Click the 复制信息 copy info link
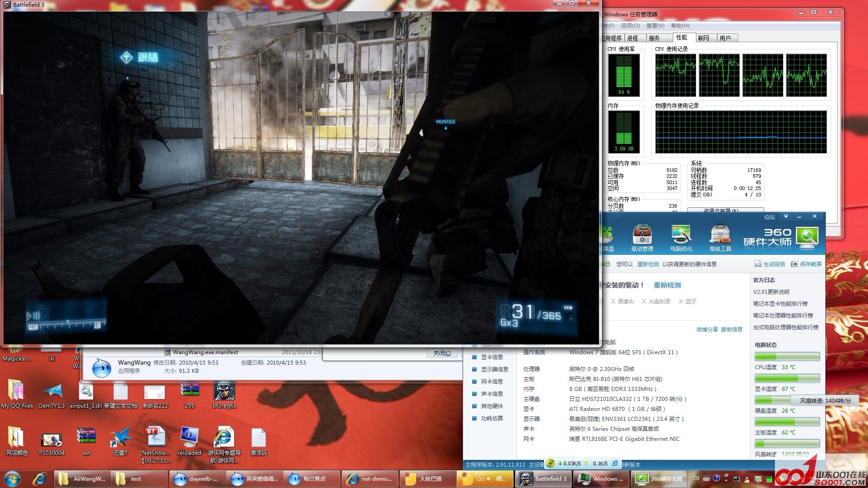The image size is (868, 488). (x=731, y=329)
